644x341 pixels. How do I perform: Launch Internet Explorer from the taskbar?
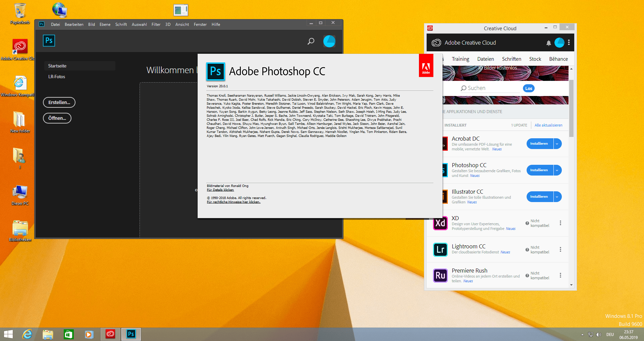click(x=27, y=334)
